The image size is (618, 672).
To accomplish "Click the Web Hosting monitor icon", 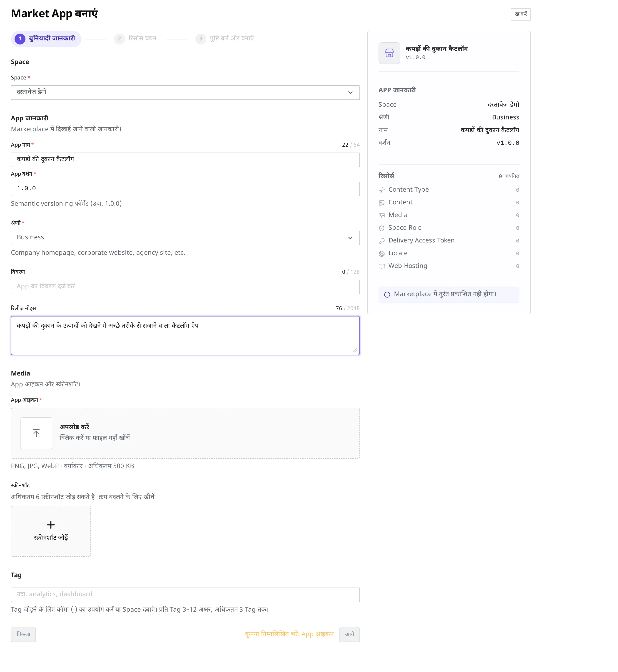I will point(381,266).
